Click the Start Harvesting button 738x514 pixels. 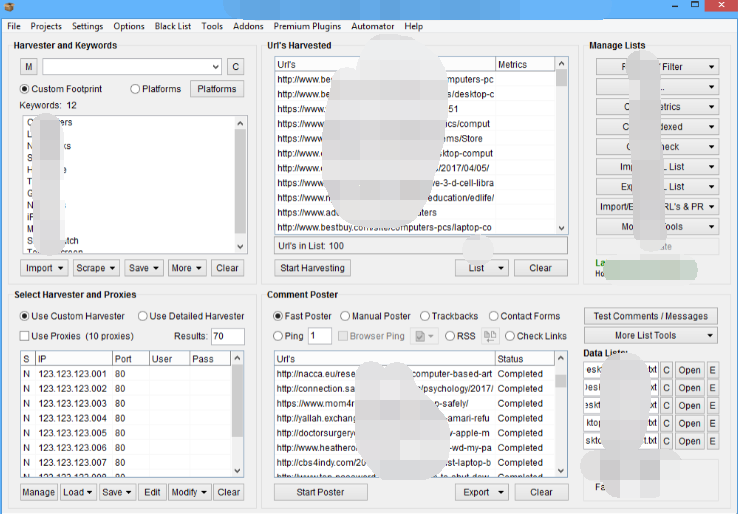[x=312, y=268]
